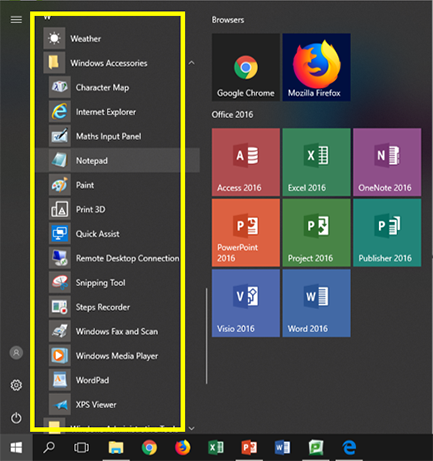Click the down arrow below the app list
433x461 pixels.
(191, 428)
